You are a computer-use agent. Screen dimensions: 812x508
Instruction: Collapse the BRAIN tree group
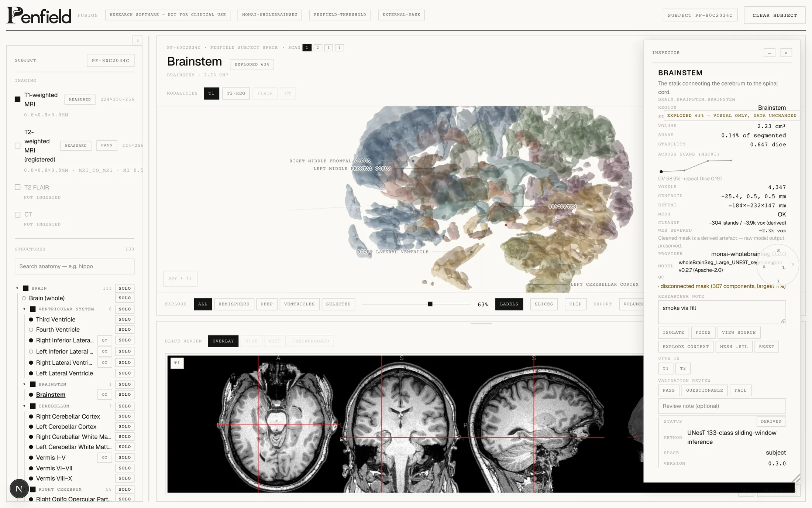(x=17, y=288)
